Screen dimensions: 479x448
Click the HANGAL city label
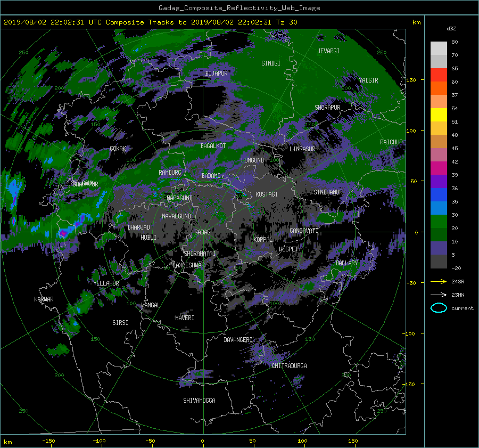(150, 305)
